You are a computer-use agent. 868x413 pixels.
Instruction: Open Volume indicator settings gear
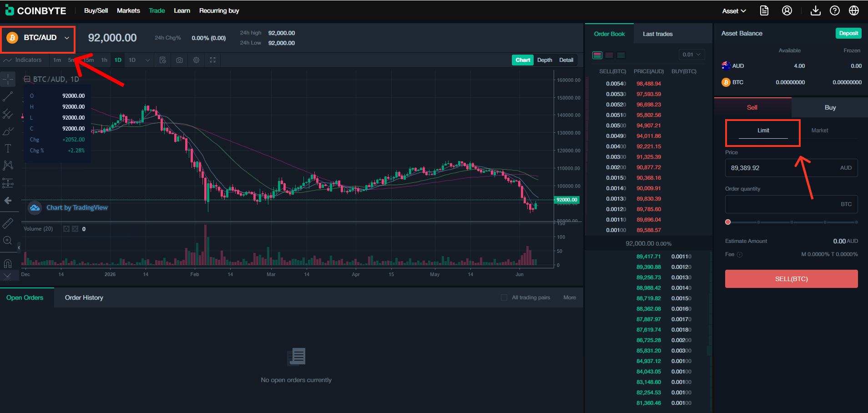66,229
